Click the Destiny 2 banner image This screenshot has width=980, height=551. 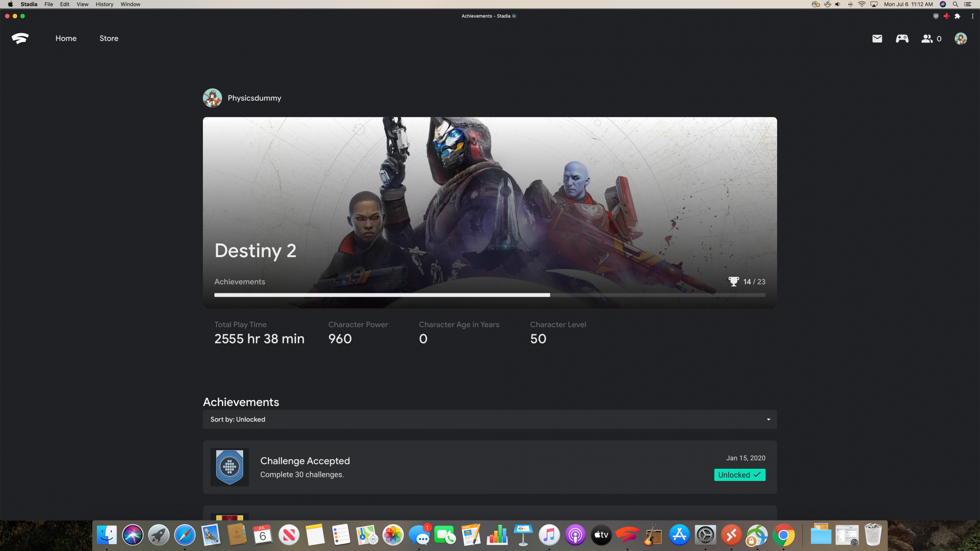pyautogui.click(x=490, y=196)
